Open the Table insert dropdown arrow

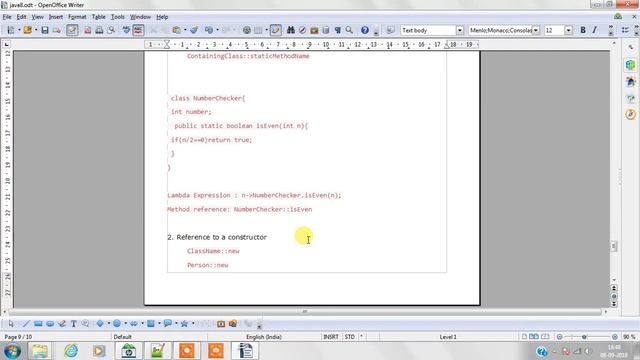point(267,30)
